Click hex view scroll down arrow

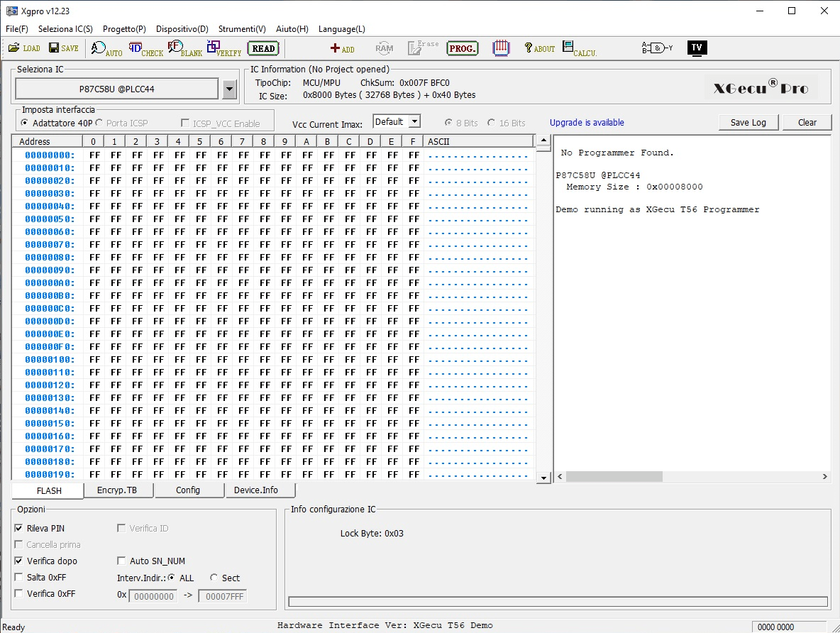click(543, 478)
